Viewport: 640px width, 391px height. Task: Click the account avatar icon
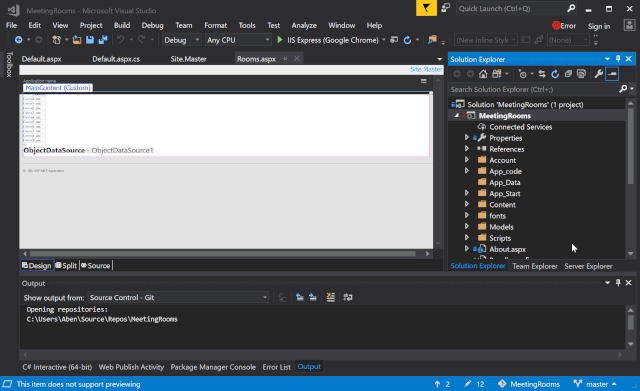click(x=629, y=25)
